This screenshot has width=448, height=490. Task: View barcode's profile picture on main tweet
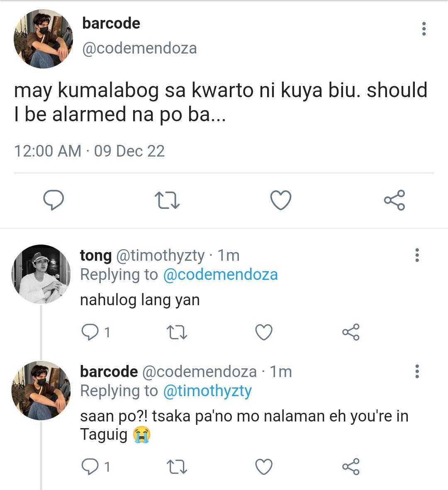click(x=43, y=39)
